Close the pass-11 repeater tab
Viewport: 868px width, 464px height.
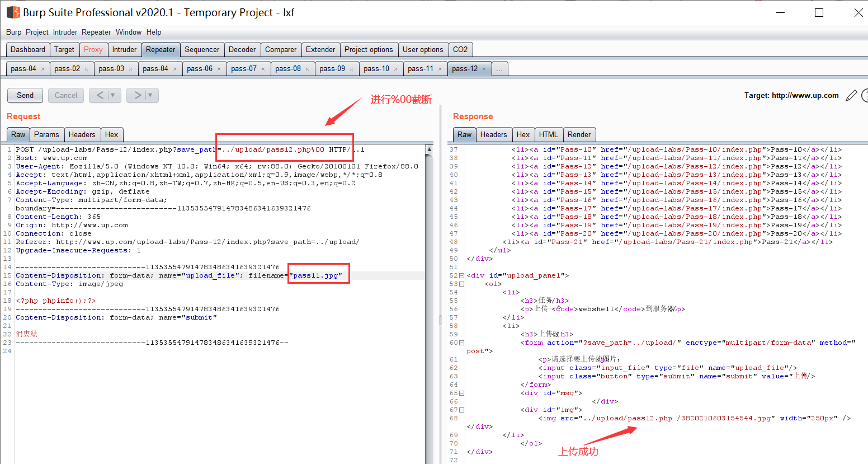coord(440,69)
